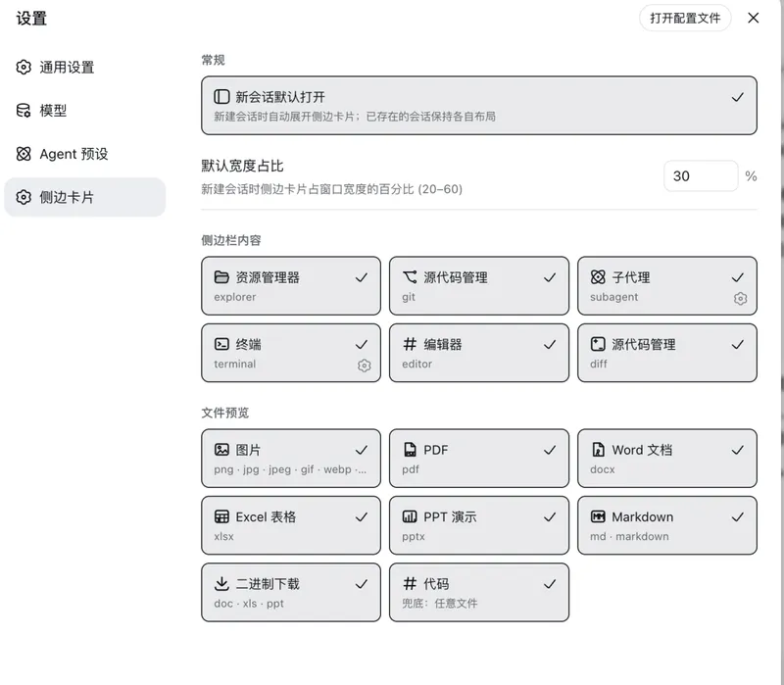
Task: Click the terminal icon beside 终端
Action: 221,344
